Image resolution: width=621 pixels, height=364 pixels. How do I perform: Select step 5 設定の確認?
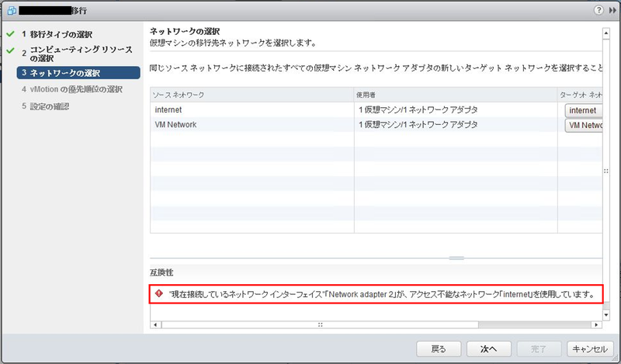coord(46,106)
